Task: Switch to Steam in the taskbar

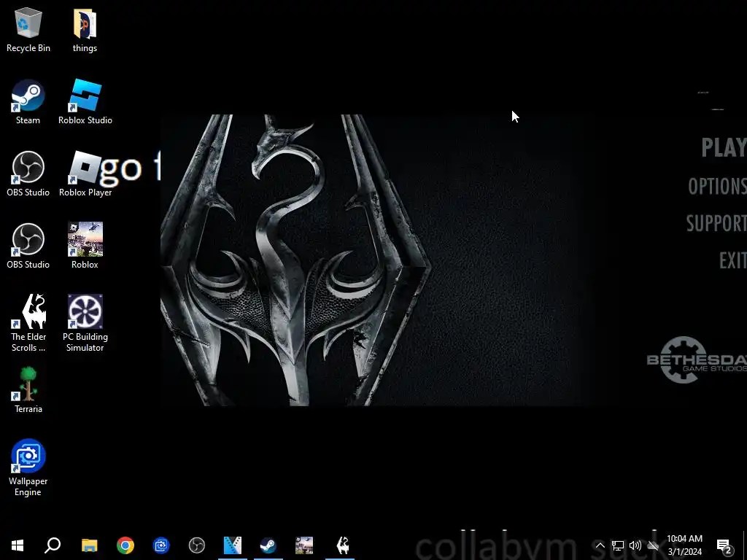Action: (x=268, y=545)
